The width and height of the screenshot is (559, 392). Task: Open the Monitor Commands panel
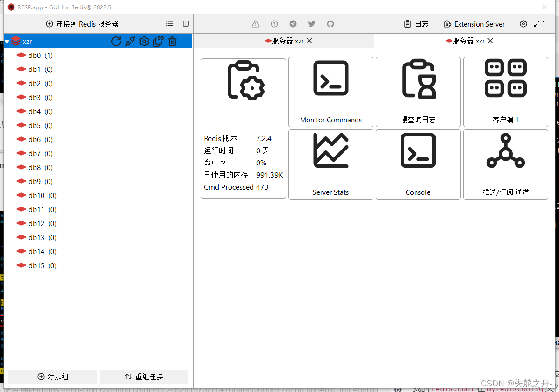[330, 92]
